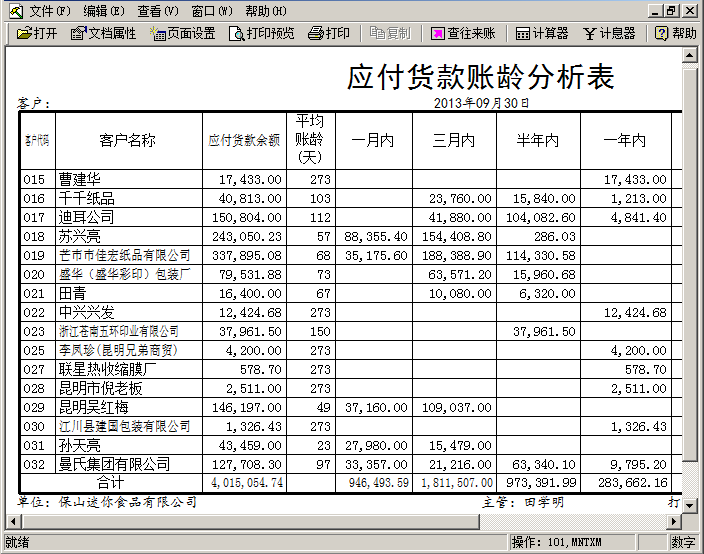The image size is (704, 554).
Task: Open the 窗口(W) menu
Action: [x=212, y=11]
